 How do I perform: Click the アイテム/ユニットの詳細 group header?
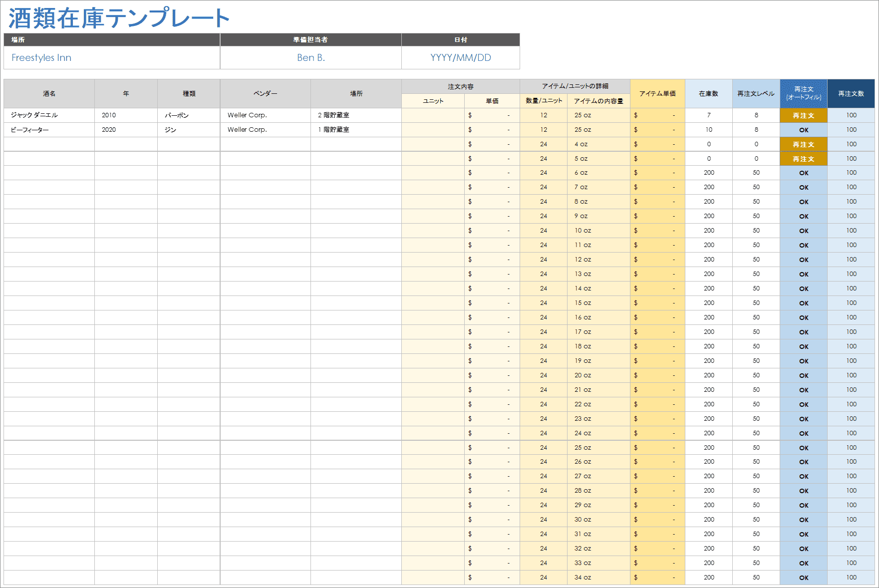click(x=575, y=86)
